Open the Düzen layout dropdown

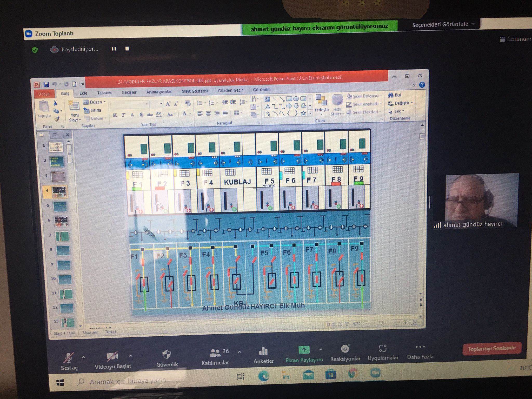(95, 102)
